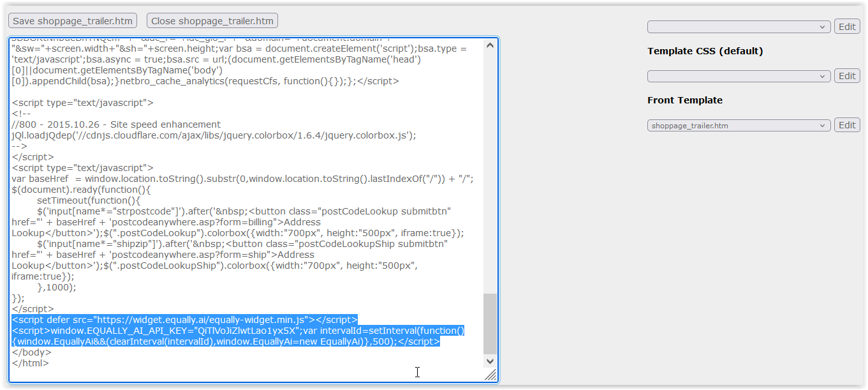Click the "var baseHref" code line

pyautogui.click(x=242, y=179)
